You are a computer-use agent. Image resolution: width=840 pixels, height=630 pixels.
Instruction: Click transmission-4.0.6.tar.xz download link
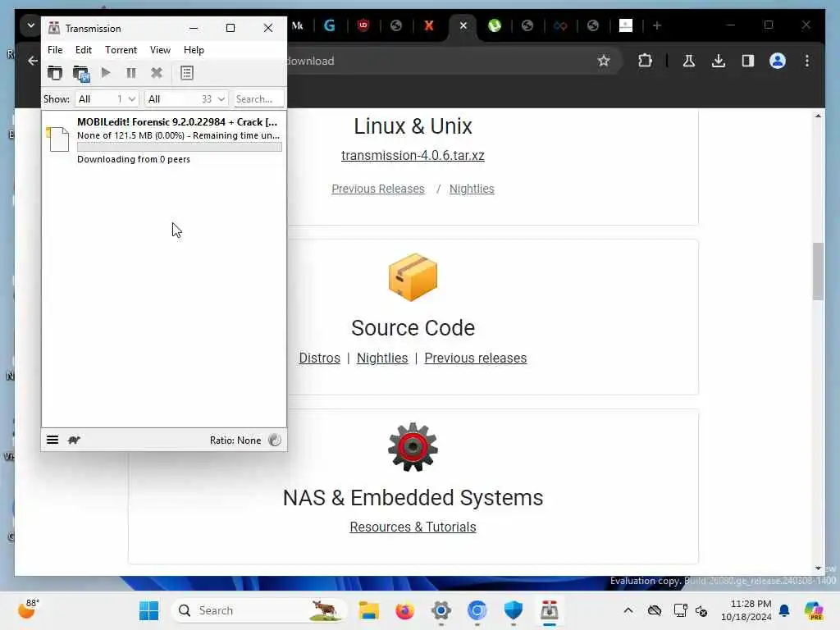[x=413, y=155]
